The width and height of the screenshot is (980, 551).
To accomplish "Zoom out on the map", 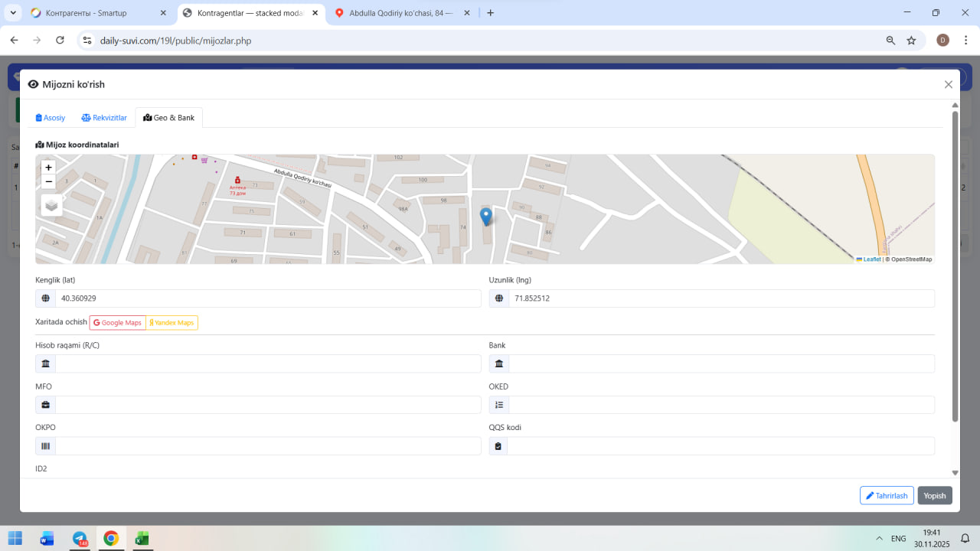I will (49, 181).
